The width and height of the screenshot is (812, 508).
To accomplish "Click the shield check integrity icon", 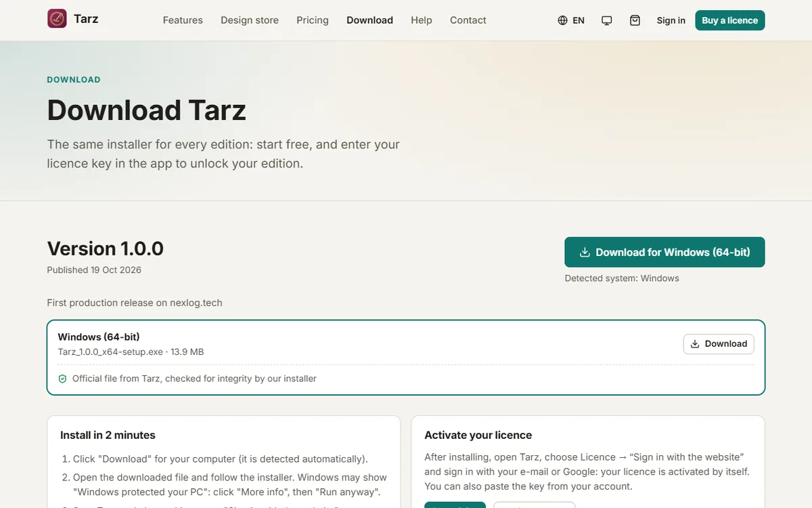I will 63,379.
